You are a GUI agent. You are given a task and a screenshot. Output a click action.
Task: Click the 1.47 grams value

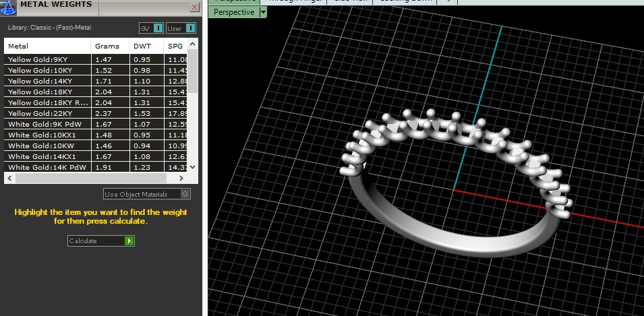(x=103, y=59)
